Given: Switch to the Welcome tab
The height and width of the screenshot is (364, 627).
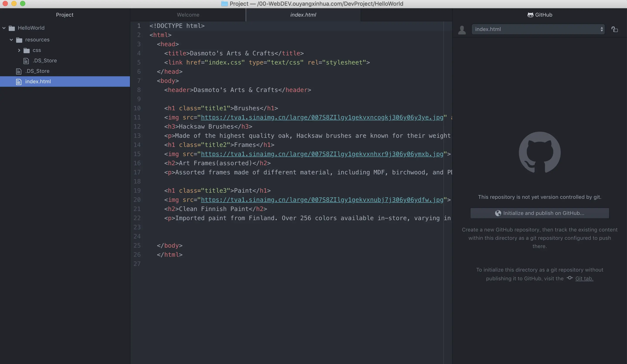Looking at the screenshot, I should coord(188,15).
